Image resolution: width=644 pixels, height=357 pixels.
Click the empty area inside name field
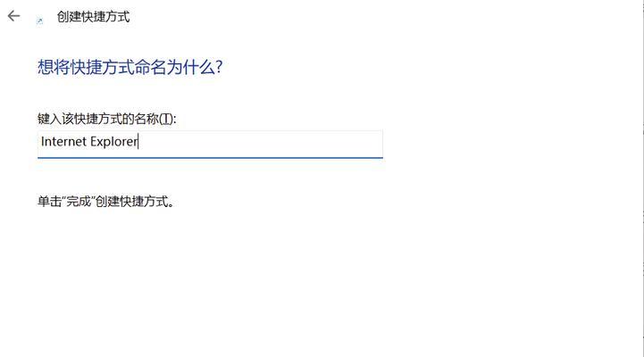[x=263, y=143]
